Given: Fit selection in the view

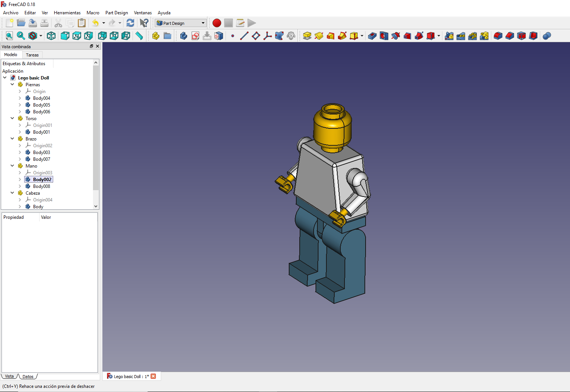Looking at the screenshot, I should click(21, 36).
